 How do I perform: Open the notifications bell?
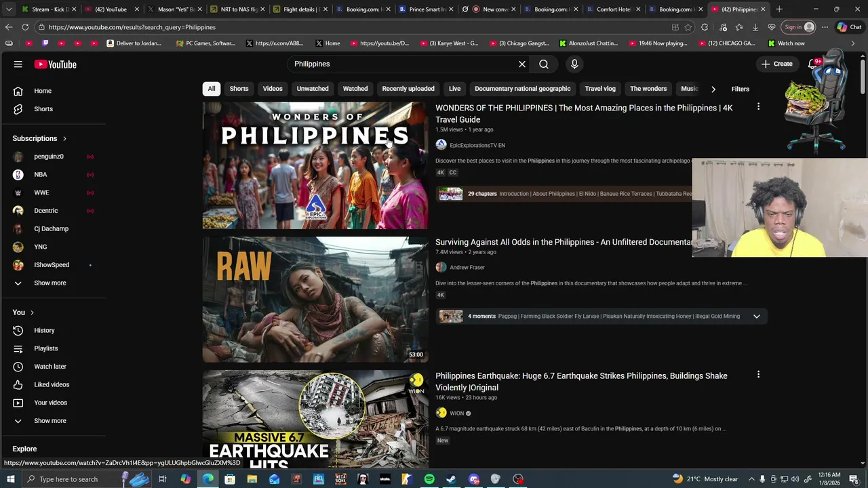(x=813, y=64)
